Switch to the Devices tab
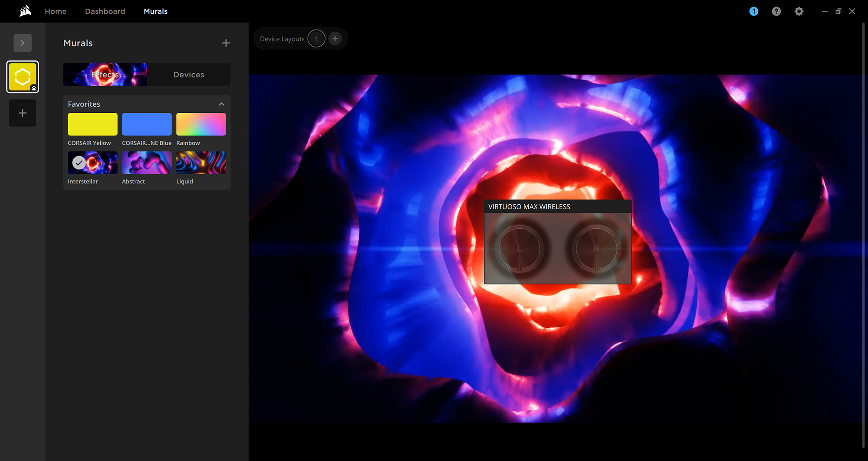 [189, 75]
